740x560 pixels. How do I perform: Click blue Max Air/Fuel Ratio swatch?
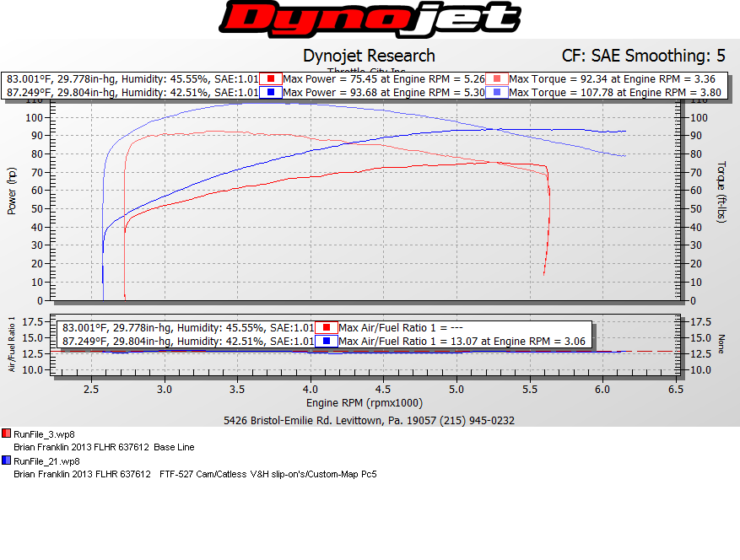coord(327,341)
